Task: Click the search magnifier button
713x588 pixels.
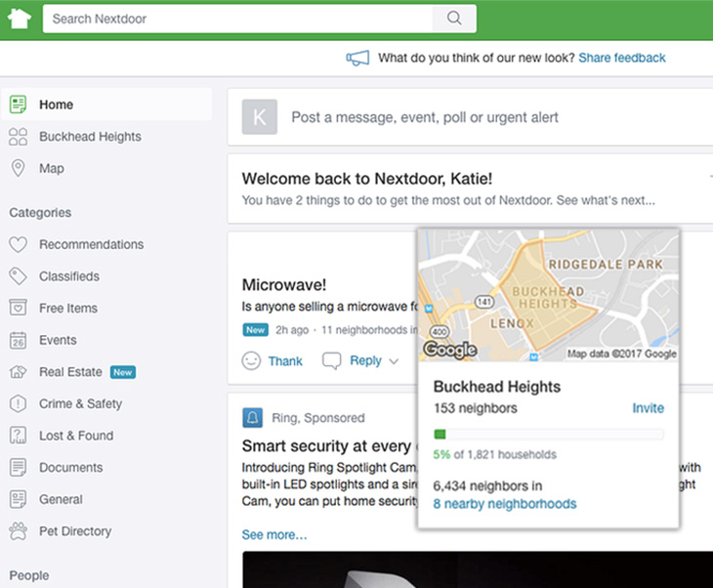Action: click(454, 19)
